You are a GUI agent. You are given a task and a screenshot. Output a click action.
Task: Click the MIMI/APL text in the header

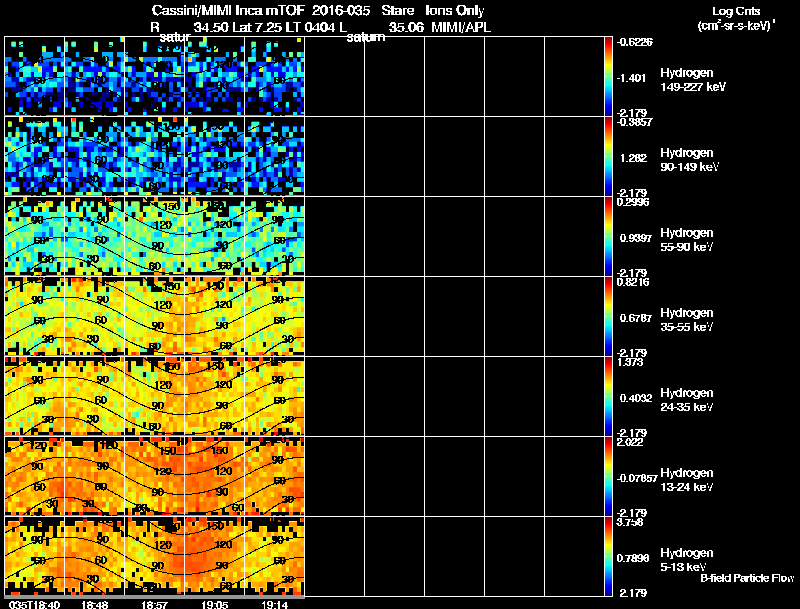pyautogui.click(x=461, y=27)
